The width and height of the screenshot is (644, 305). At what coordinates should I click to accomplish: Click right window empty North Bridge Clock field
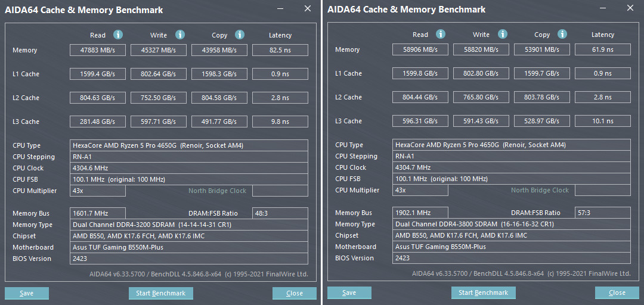point(603,190)
